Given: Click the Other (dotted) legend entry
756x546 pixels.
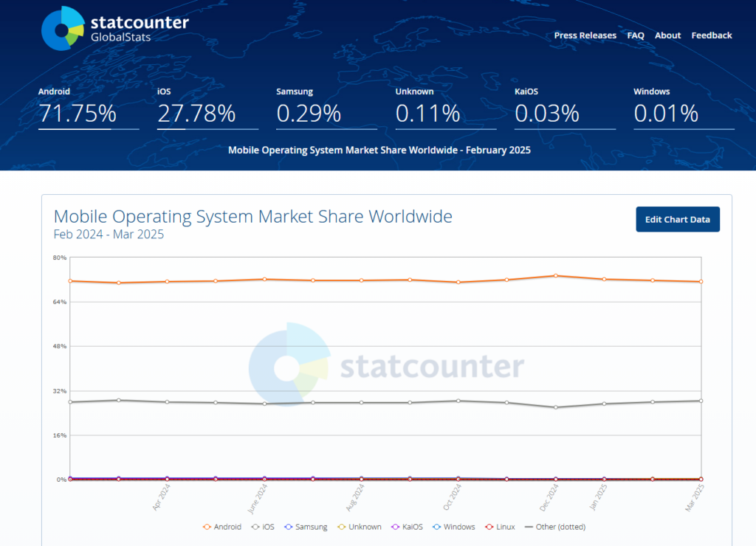Looking at the screenshot, I should pyautogui.click(x=555, y=527).
